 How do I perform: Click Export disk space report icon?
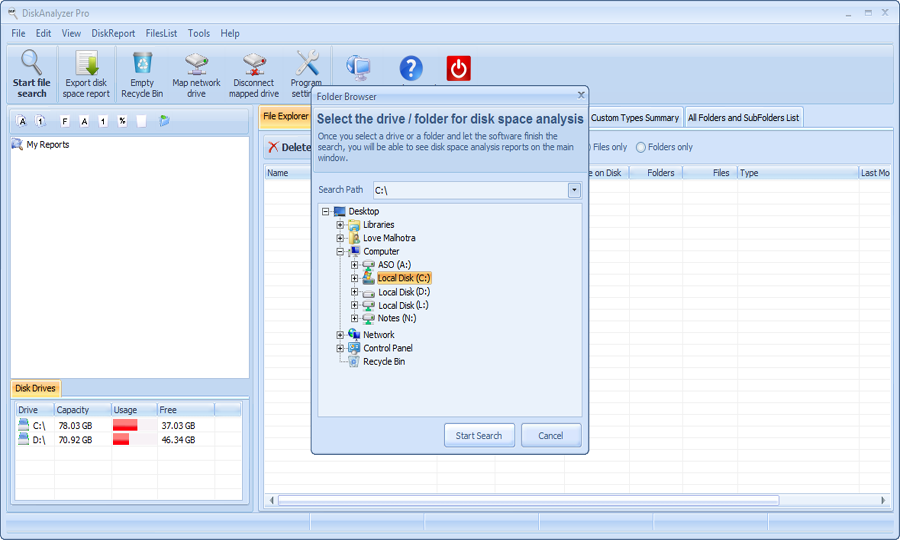(87, 63)
